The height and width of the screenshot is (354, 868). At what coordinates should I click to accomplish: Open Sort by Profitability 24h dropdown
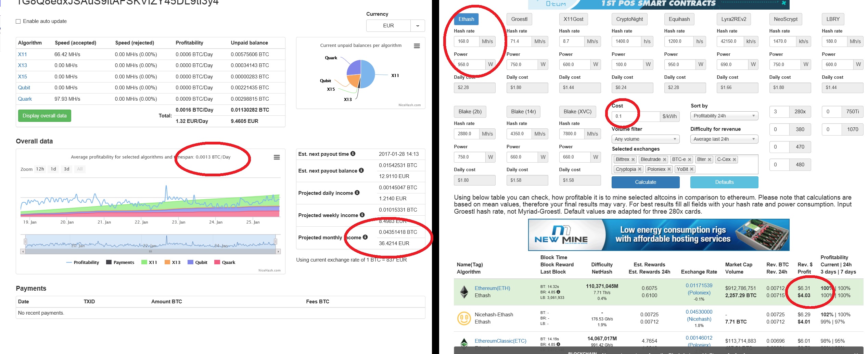[x=724, y=116]
